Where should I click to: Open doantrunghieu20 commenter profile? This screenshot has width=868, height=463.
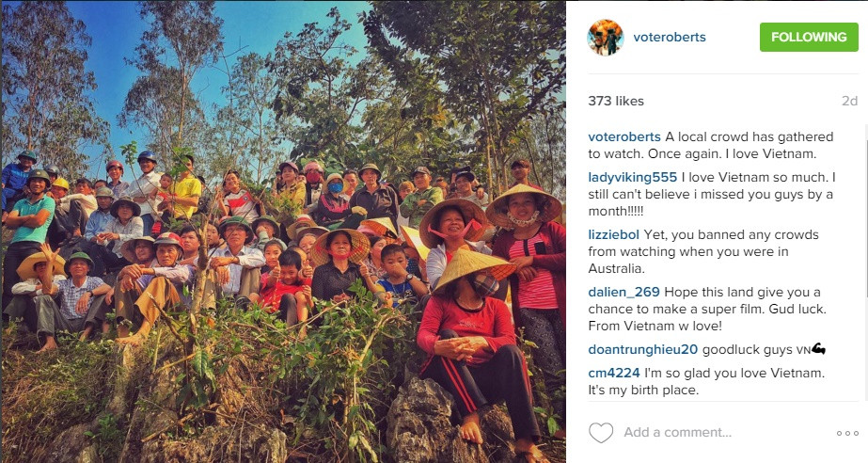(x=642, y=349)
